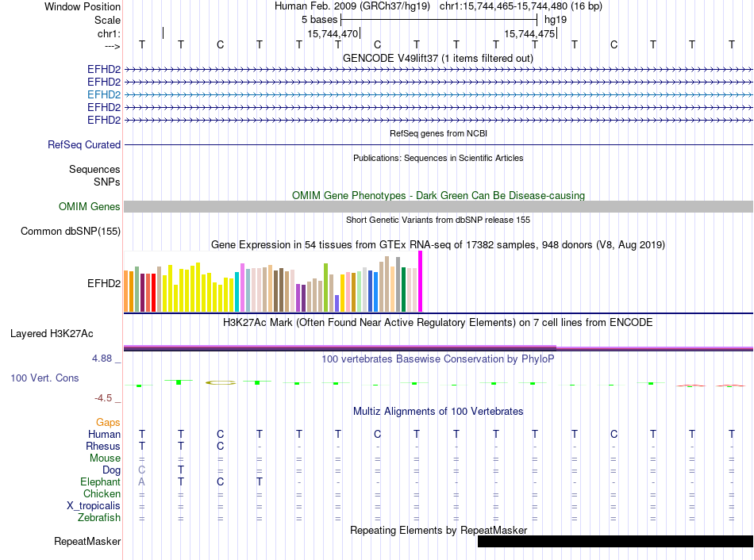Select the Elephant alignment row label
The height and width of the screenshot is (560, 754).
point(101,482)
